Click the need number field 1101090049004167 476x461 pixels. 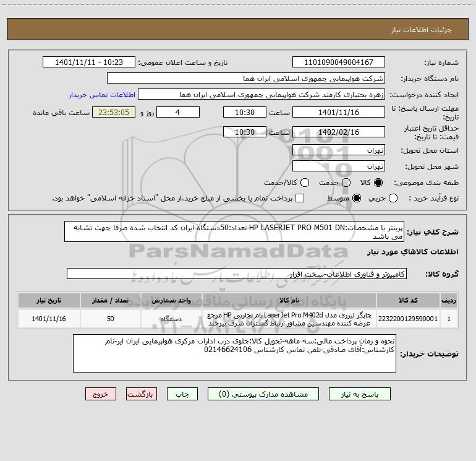(339, 62)
